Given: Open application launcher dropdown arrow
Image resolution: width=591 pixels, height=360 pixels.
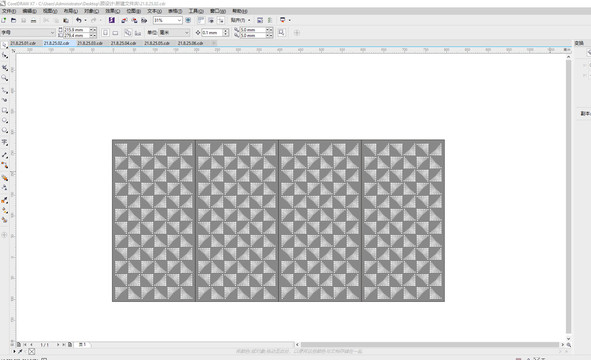Looking at the screenshot, I should click(x=289, y=20).
